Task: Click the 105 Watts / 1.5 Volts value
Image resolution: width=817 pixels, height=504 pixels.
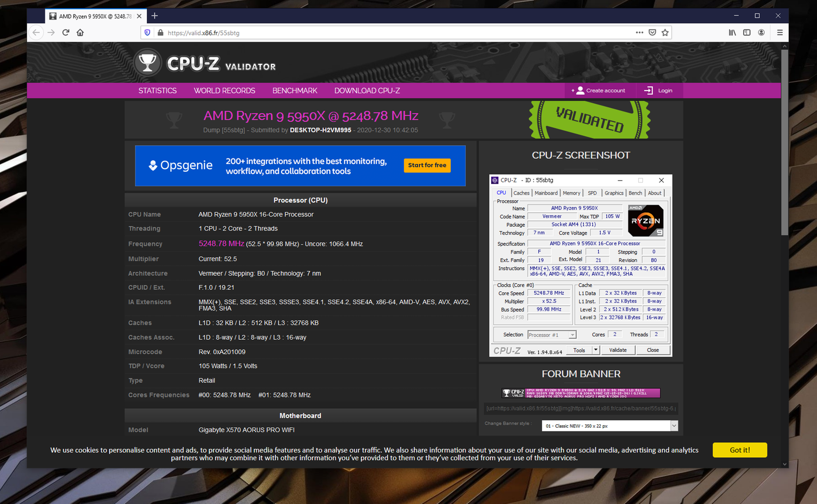Action: 228,366
